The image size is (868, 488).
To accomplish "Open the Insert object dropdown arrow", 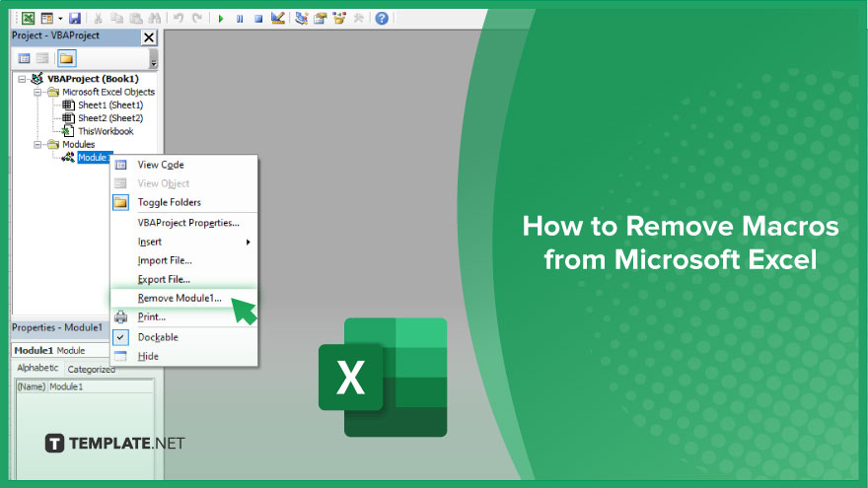I will click(60, 19).
